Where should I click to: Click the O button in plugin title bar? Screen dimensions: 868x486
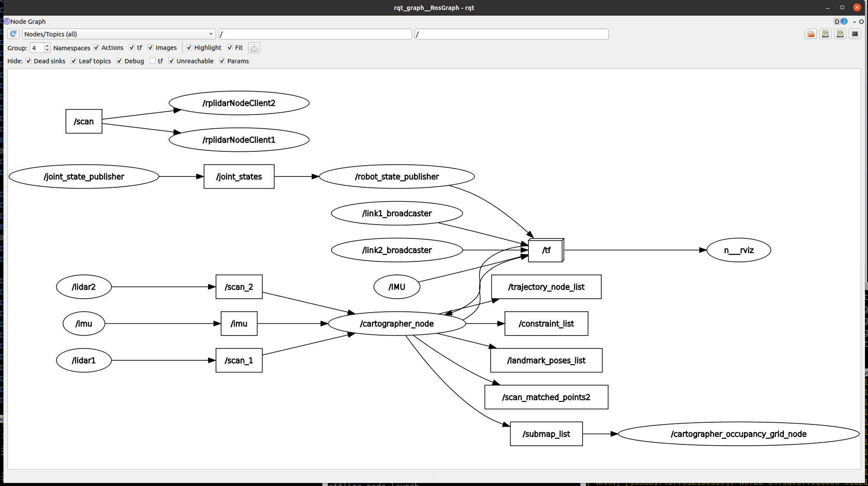861,21
